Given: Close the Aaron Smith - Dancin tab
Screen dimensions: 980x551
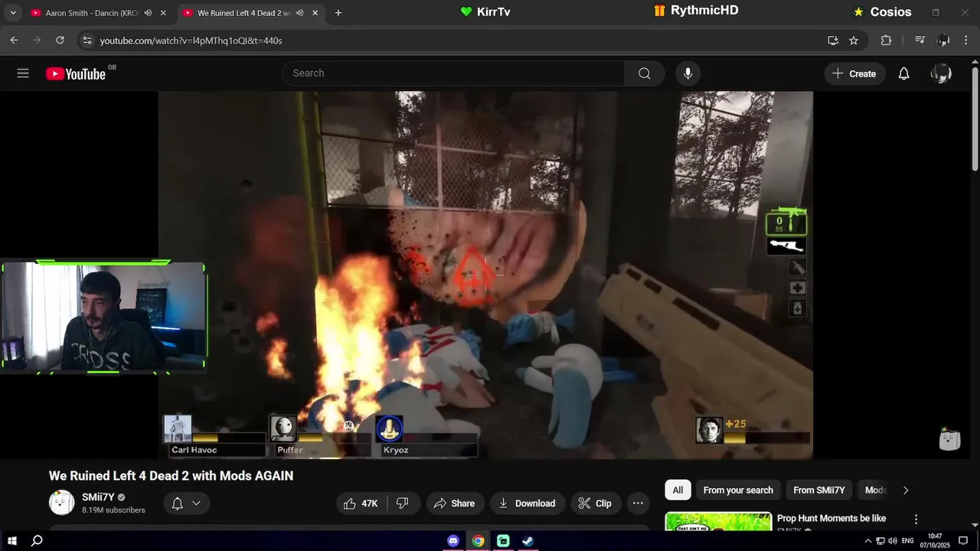Looking at the screenshot, I should [163, 13].
